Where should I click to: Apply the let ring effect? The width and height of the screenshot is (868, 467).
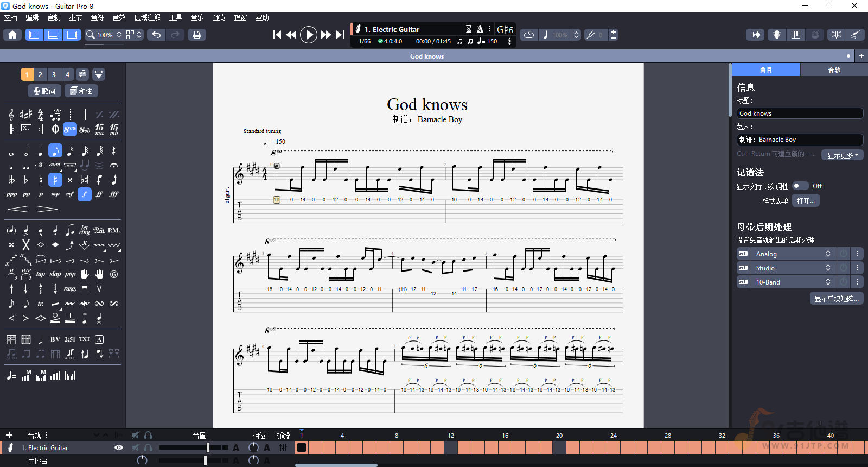pos(85,230)
